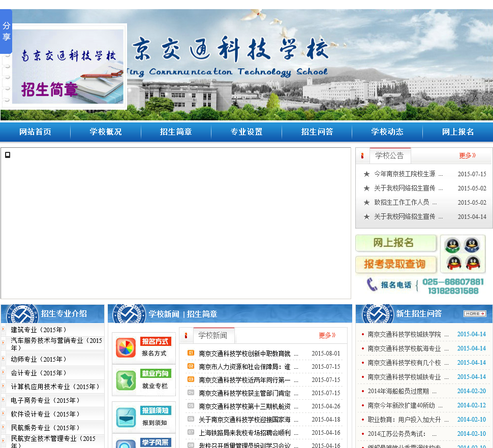Click 更多 in the 学校新闻 panel
This screenshot has width=493, height=448.
(327, 336)
